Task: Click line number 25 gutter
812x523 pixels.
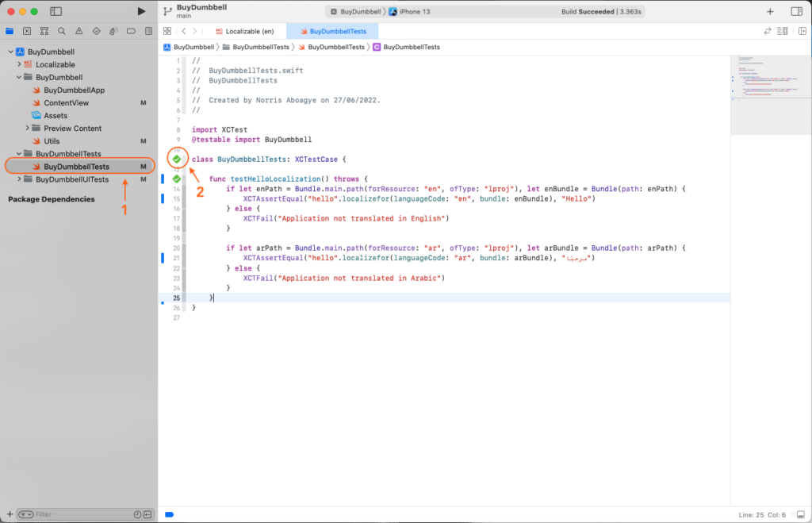Action: click(177, 298)
